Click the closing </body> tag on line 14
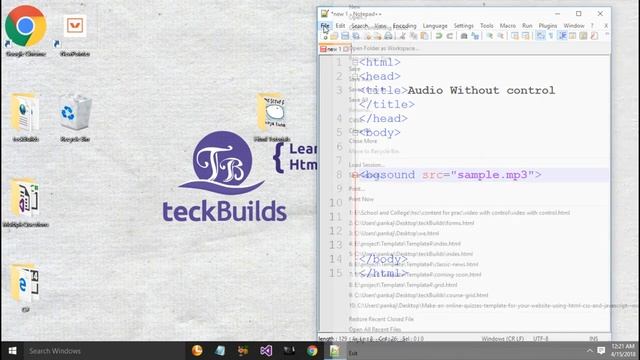Viewport: 640px width, 360px height. 383,259
